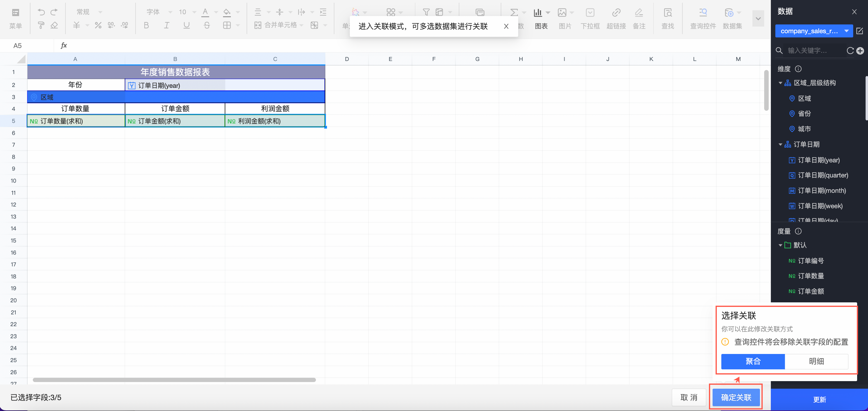Click the 确定关联 button
The image size is (868, 411).
[x=736, y=397]
